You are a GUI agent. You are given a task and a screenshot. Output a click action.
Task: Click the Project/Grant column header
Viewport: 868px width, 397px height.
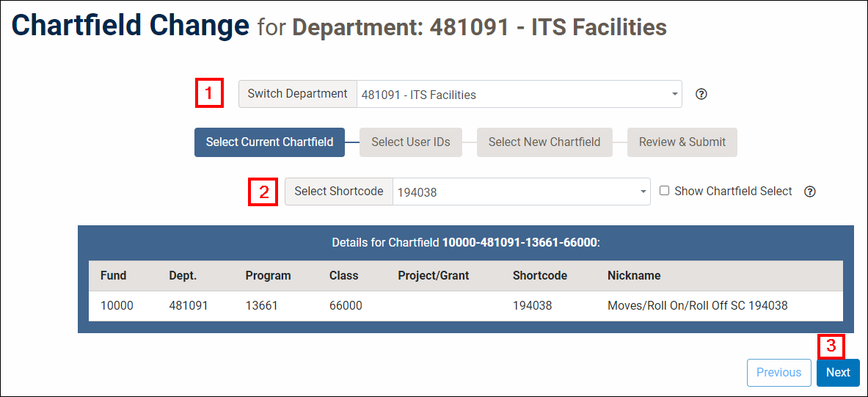(x=433, y=276)
